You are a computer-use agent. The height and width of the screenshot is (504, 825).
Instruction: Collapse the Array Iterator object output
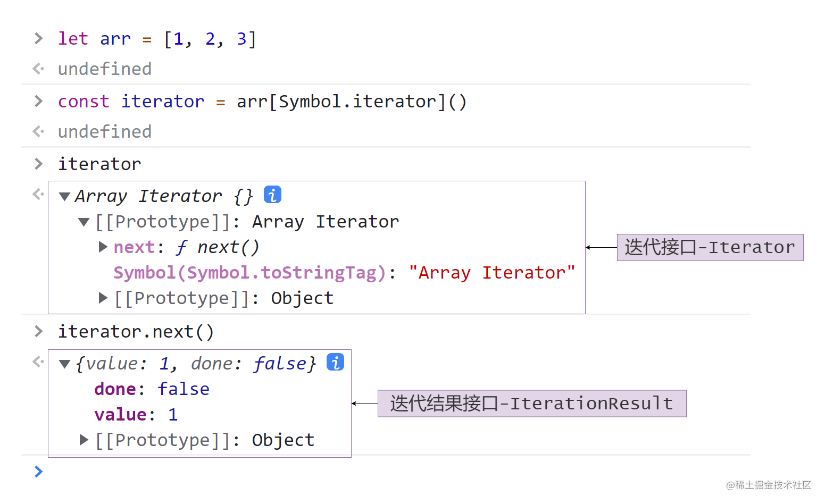point(64,195)
